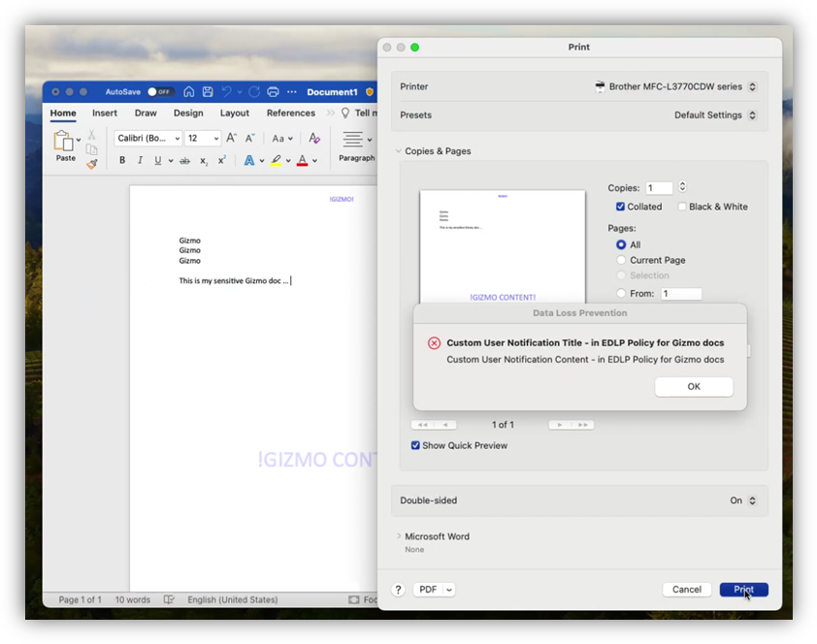Screen dimensions: 817x644
Task: Uncheck Show Quick Preview checkbox
Action: (415, 445)
